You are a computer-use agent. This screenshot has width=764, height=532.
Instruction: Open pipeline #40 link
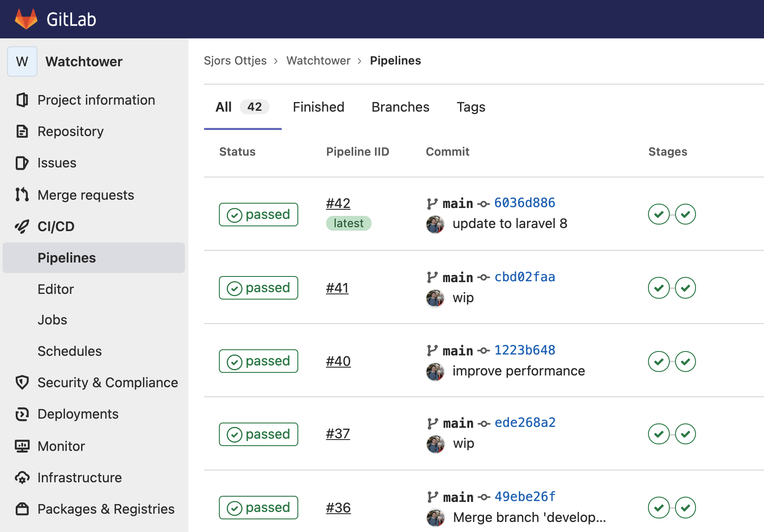(x=338, y=361)
